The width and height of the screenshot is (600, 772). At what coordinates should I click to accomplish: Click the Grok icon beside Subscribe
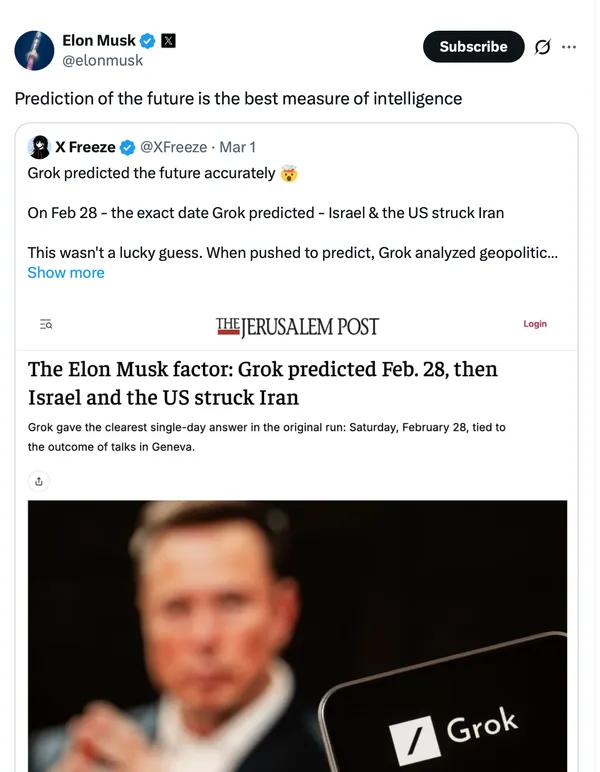point(543,47)
